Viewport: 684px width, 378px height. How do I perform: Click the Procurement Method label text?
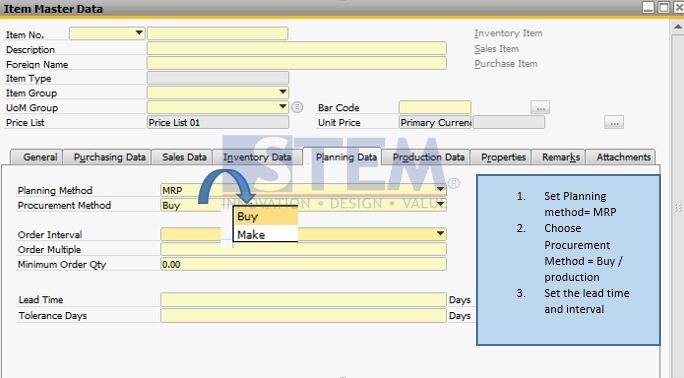[64, 205]
